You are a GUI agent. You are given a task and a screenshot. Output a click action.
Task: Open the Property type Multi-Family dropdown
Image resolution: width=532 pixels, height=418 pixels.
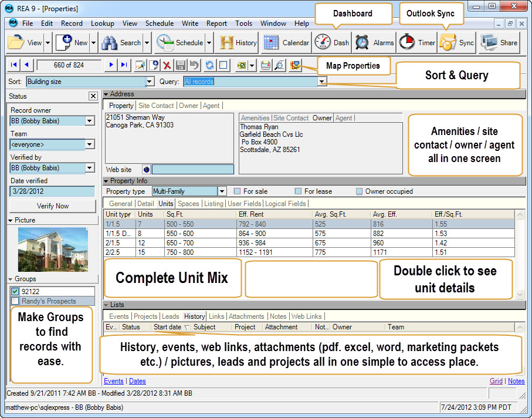(x=222, y=191)
